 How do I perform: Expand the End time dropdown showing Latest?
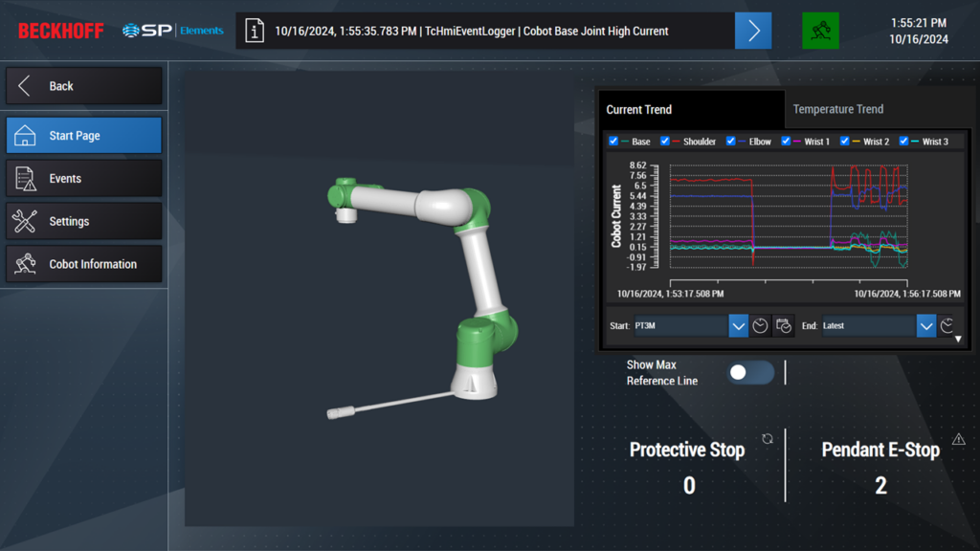coord(925,325)
